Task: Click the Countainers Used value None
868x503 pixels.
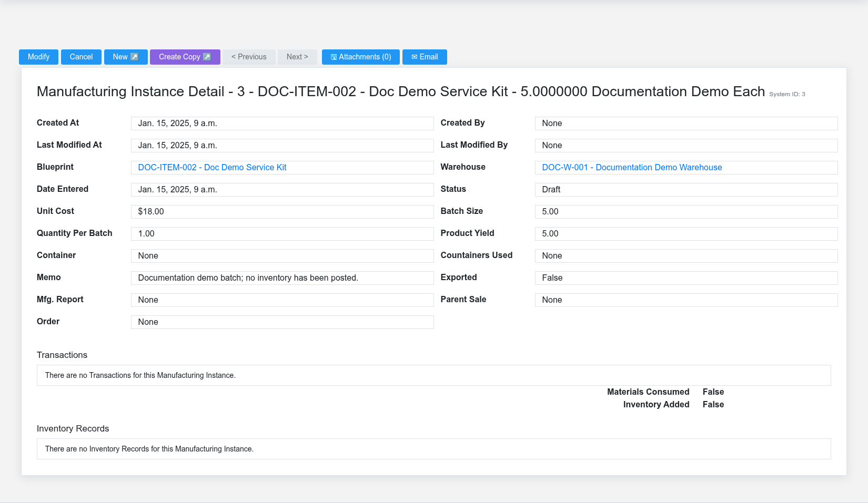Action: 686,256
